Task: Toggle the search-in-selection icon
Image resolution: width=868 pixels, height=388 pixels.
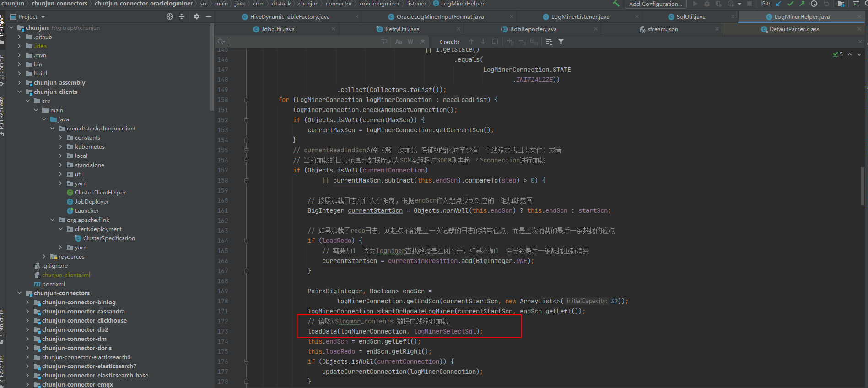Action: point(549,42)
